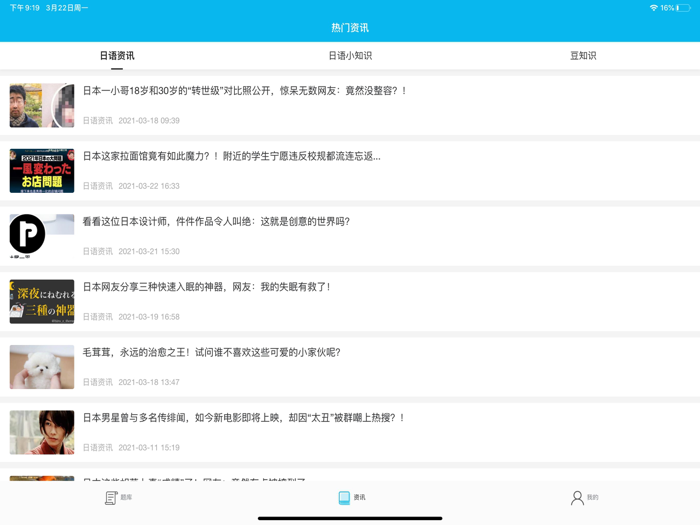The image size is (700, 525).
Task: Open article about 日本男星 new movie
Action: [350, 432]
